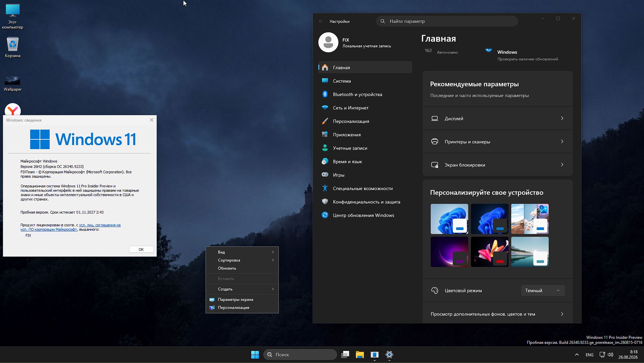
Task: Click the Игры gamepad icon
Action: pos(325,175)
